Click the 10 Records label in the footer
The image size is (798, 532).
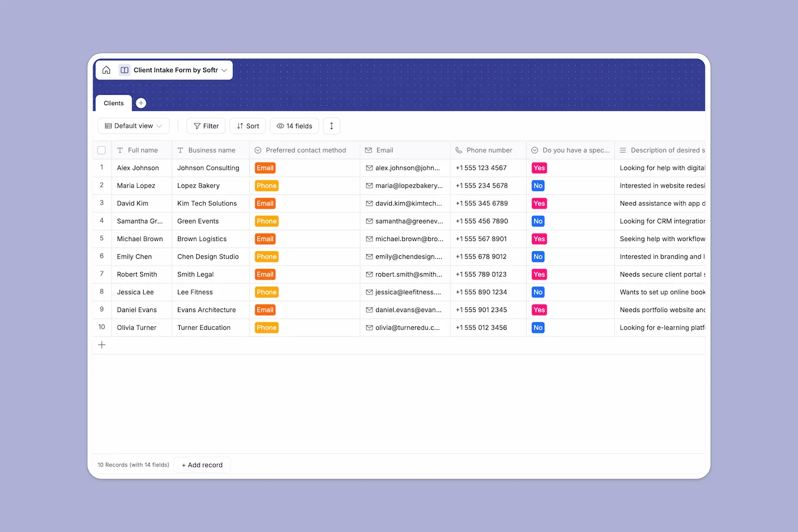point(133,465)
